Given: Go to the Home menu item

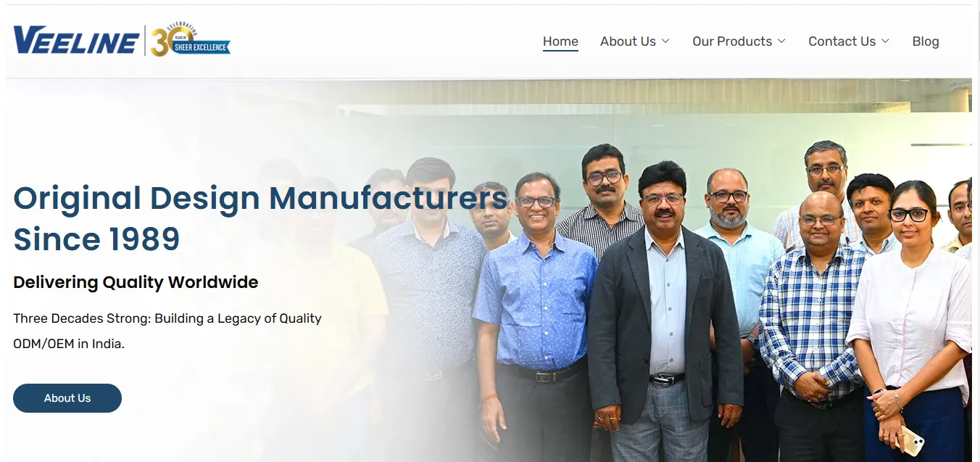Looking at the screenshot, I should (560, 41).
